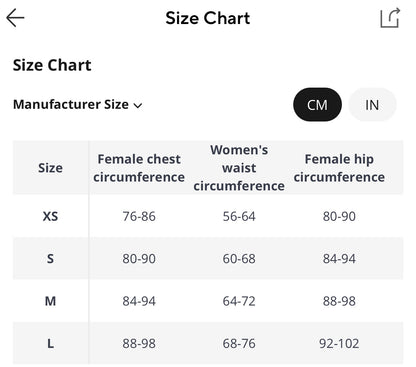Go back using the left arrow icon
This screenshot has width=416, height=367.
pyautogui.click(x=15, y=18)
